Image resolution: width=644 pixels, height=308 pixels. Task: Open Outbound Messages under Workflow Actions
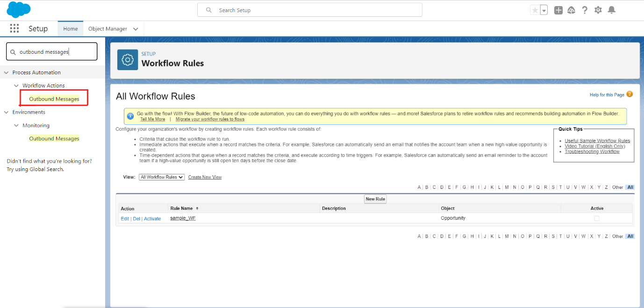tap(54, 99)
